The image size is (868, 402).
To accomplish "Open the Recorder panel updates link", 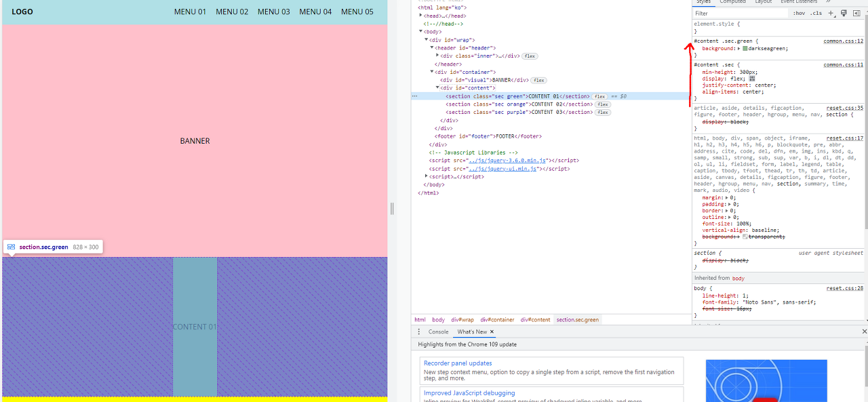I will (x=458, y=363).
